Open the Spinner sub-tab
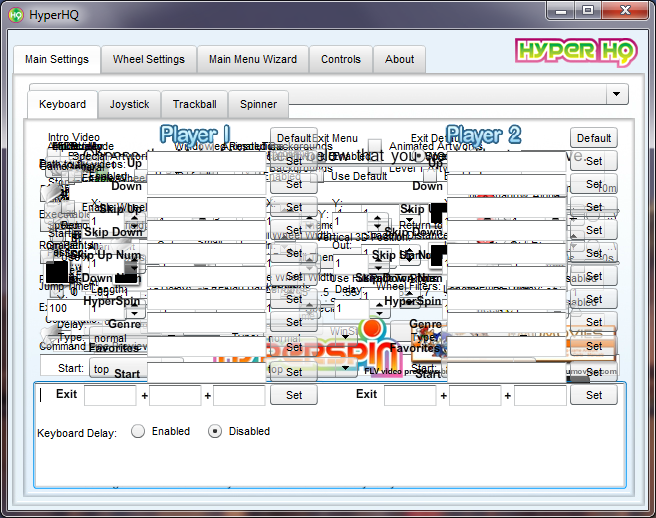Image resolution: width=656 pixels, height=518 pixels. (x=258, y=104)
